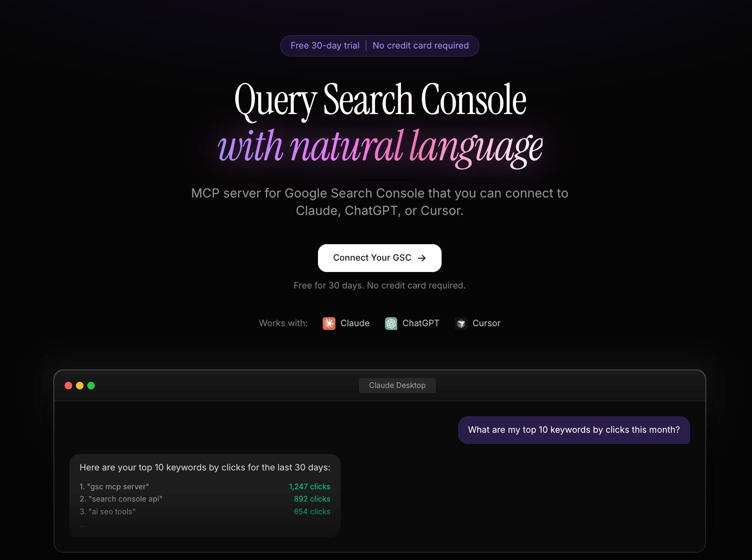Click the Connect Your GSC button
The width and height of the screenshot is (752, 560).
[379, 258]
